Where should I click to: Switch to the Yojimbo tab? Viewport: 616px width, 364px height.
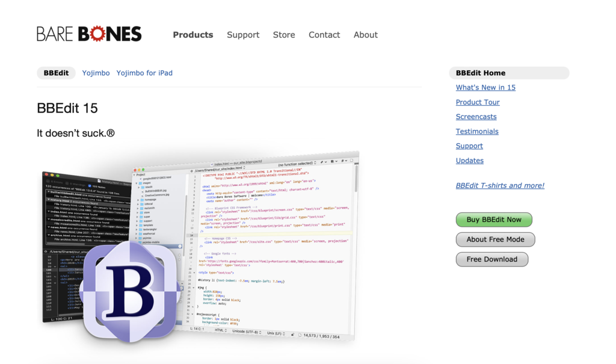(x=96, y=73)
